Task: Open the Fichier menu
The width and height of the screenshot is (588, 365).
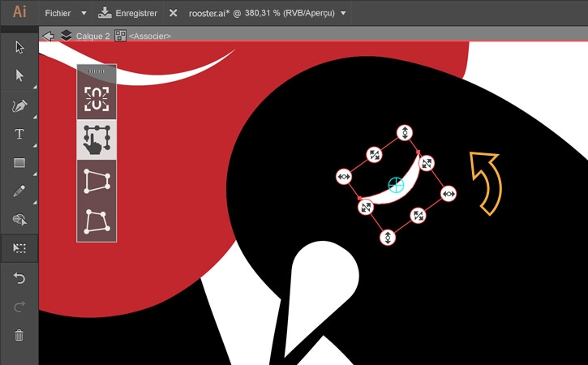Action: tap(58, 13)
